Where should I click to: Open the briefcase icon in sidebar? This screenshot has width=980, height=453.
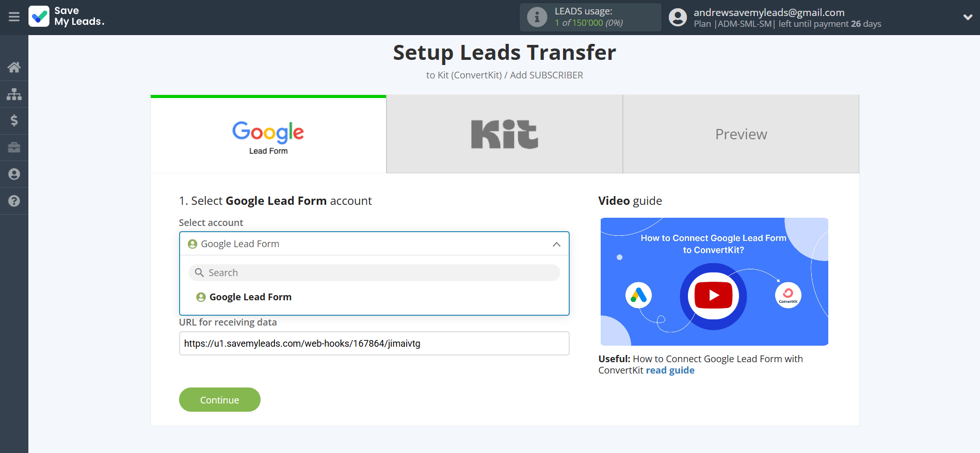pos(14,148)
